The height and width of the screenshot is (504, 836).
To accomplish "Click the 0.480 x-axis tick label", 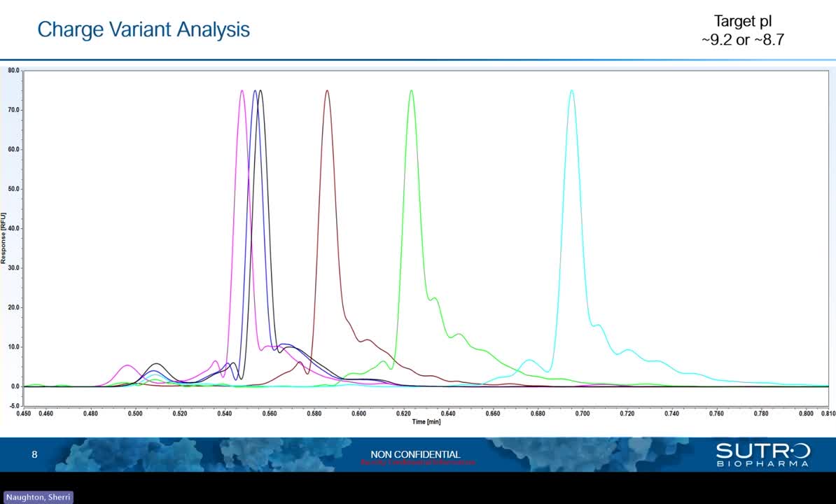I will pyautogui.click(x=90, y=414).
